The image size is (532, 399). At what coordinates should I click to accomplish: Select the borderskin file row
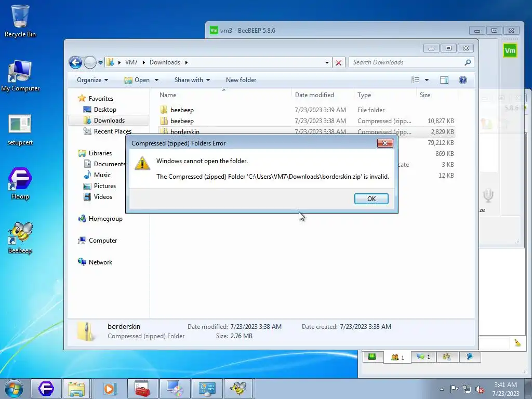click(x=307, y=131)
